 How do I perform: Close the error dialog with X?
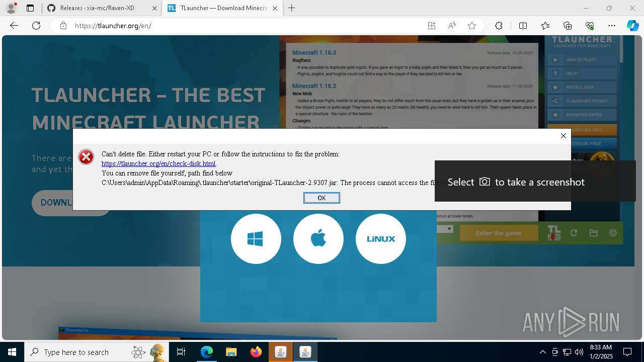[x=563, y=136]
